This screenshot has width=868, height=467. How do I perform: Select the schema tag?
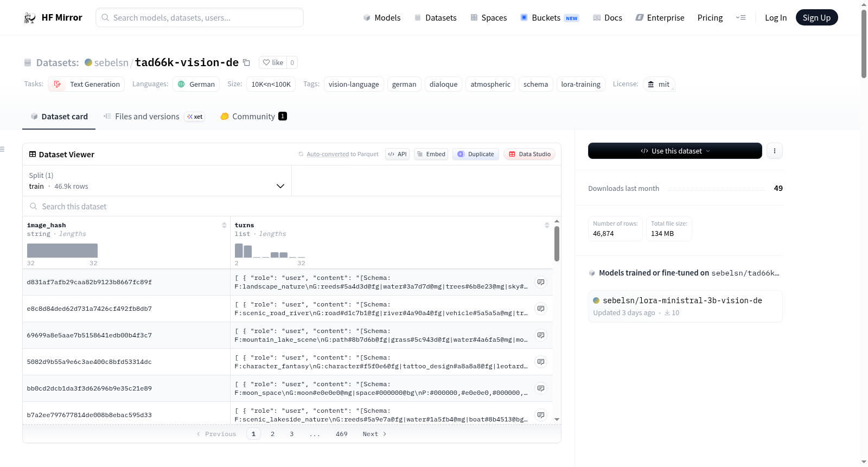point(536,84)
